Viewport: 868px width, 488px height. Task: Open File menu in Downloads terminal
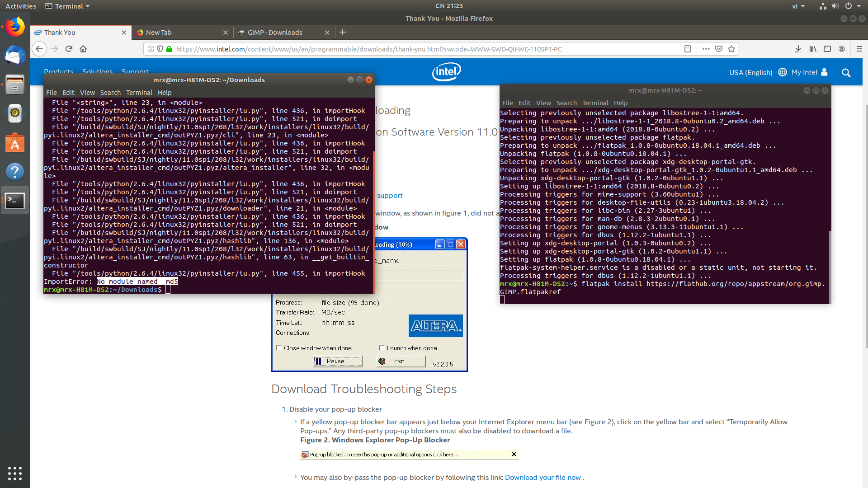pos(52,92)
